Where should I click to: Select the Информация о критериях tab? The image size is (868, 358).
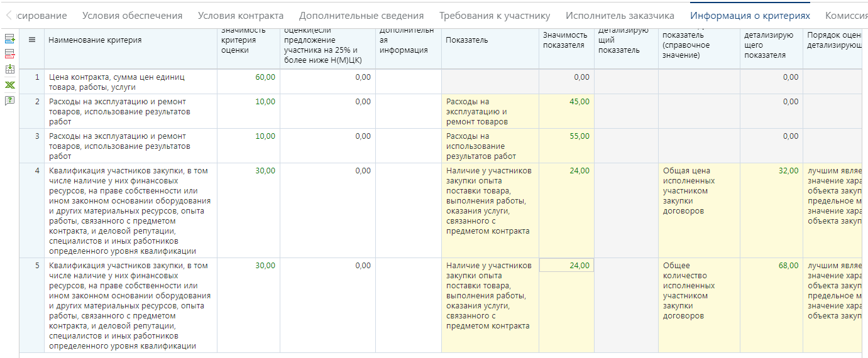[750, 16]
